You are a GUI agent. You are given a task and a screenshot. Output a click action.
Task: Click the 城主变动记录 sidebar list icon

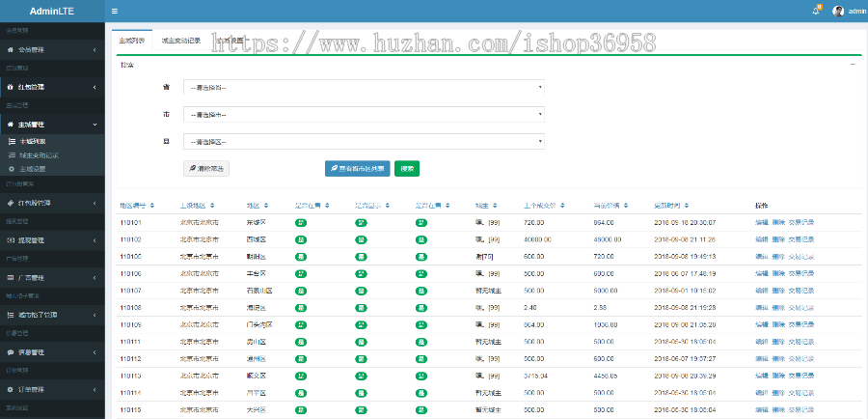[x=12, y=154]
